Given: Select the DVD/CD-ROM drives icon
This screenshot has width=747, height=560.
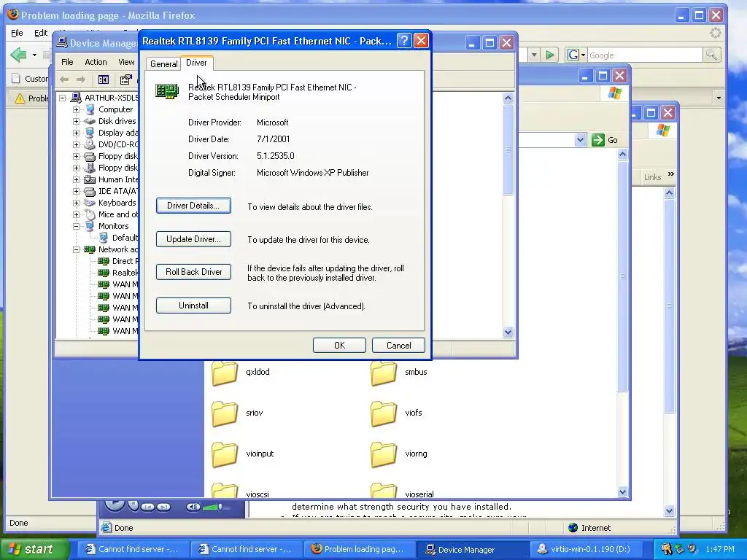Looking at the screenshot, I should point(90,144).
